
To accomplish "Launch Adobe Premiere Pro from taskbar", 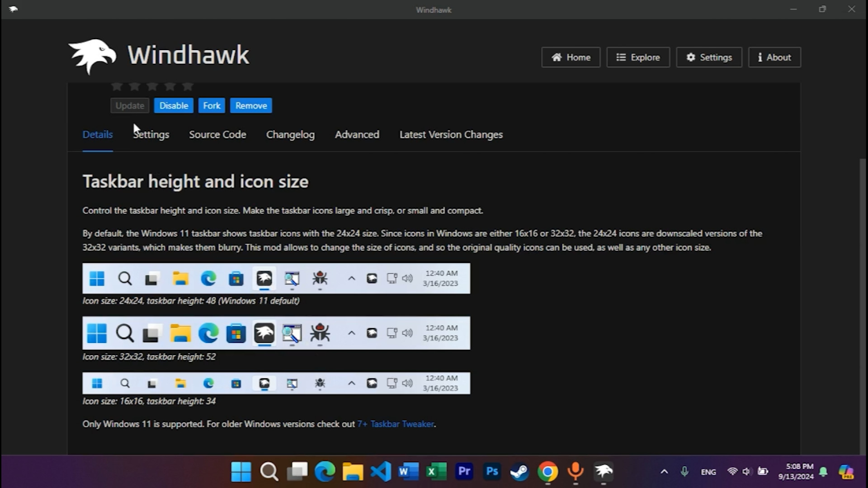I will 464,472.
